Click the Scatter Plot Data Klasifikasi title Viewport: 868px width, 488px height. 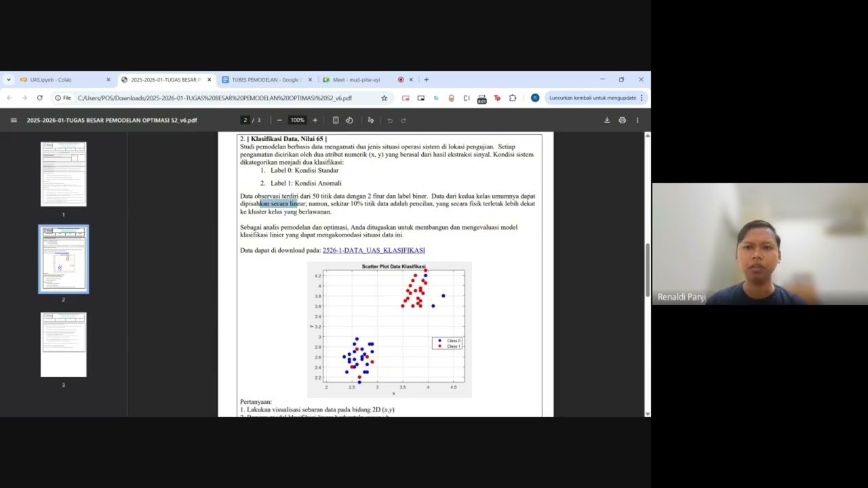pyautogui.click(x=393, y=266)
